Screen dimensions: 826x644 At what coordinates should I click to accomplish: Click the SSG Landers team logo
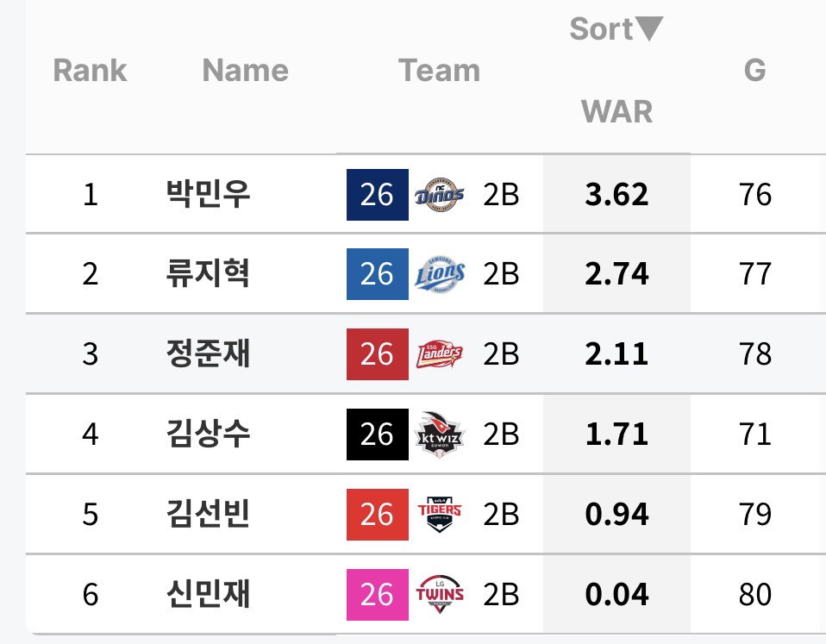pos(440,354)
